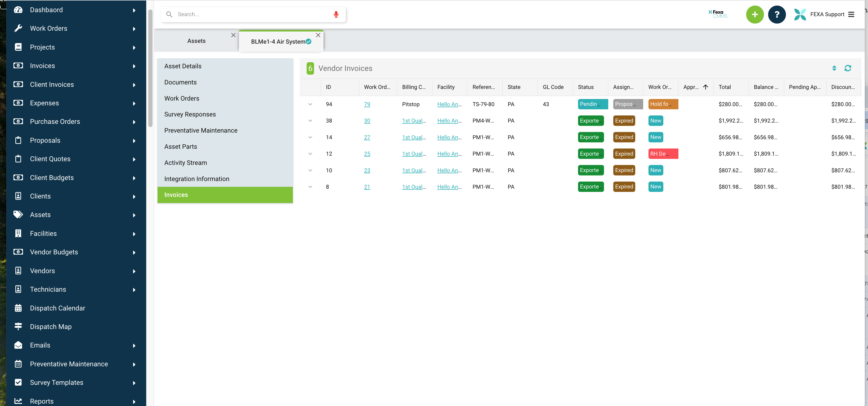Click the Proposals clipboard icon
This screenshot has height=406, width=868.
tap(18, 140)
